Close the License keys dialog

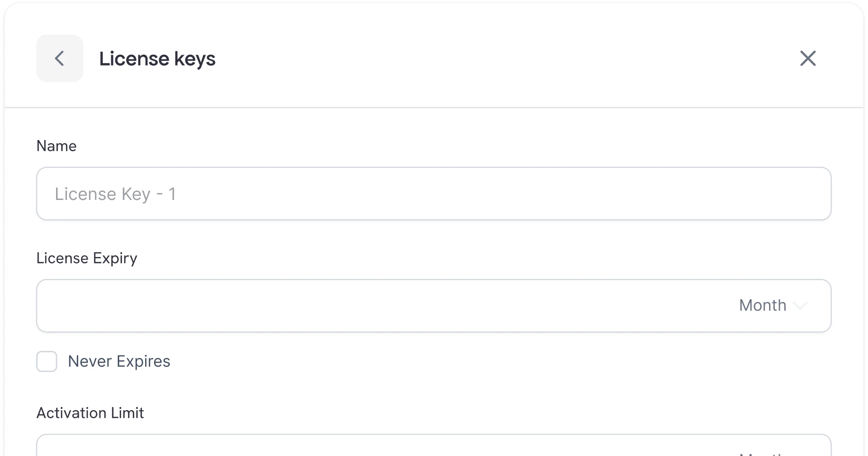(808, 58)
